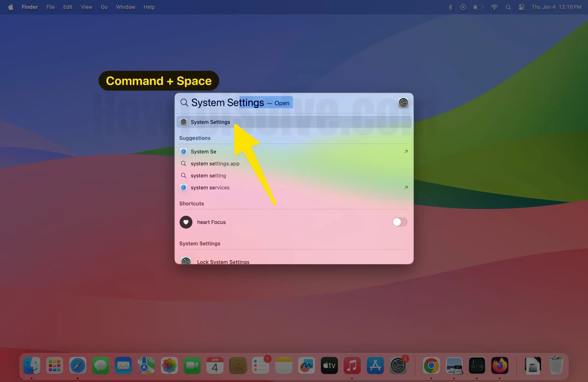The width and height of the screenshot is (588, 382).
Task: Click the System Settings gear in the Spotlight field
Action: pyautogui.click(x=404, y=103)
